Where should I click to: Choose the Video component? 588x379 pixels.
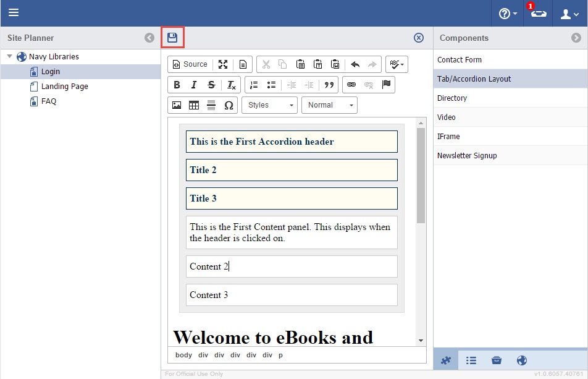click(446, 117)
